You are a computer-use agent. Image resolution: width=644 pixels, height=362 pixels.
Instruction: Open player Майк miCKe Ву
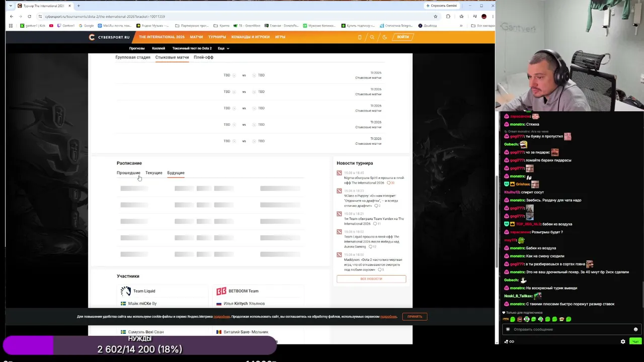pos(142,304)
